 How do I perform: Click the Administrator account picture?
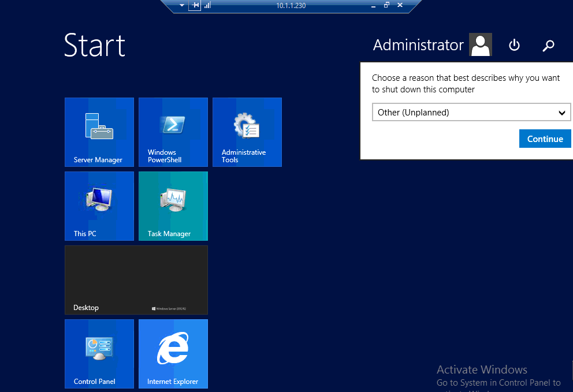481,44
